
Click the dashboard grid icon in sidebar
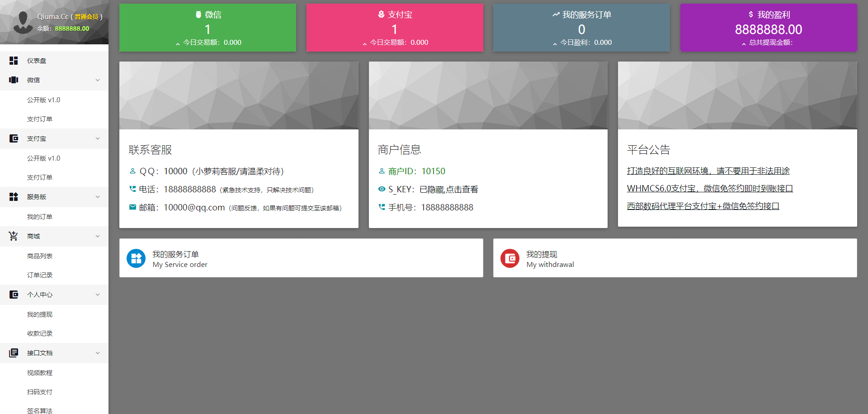point(14,61)
